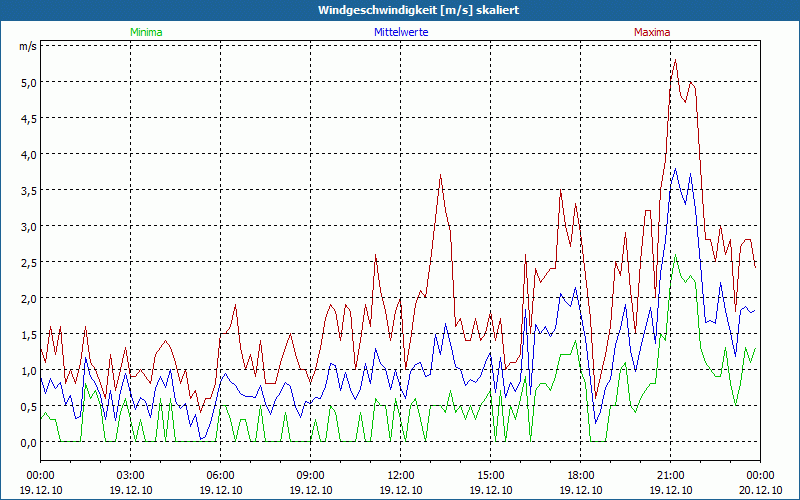This screenshot has width=800, height=500.
Task: Click the 5,0 y-axis value
Action: tap(29, 82)
